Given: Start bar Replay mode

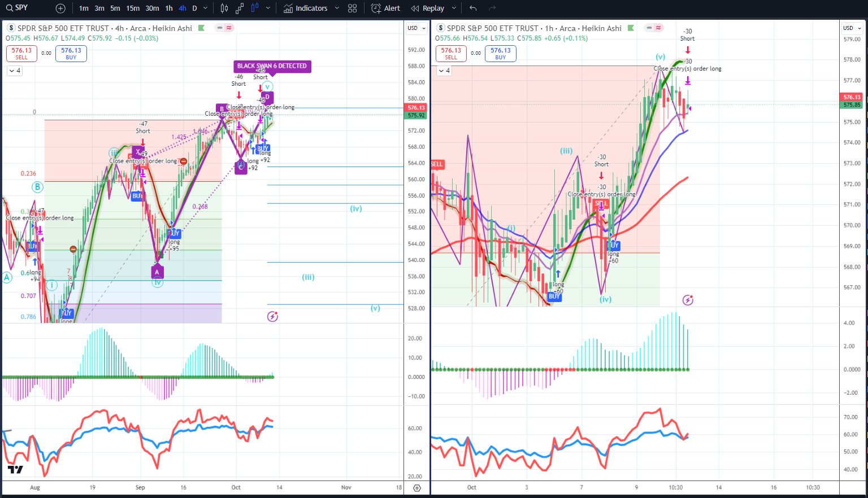Looking at the screenshot, I should coord(427,8).
